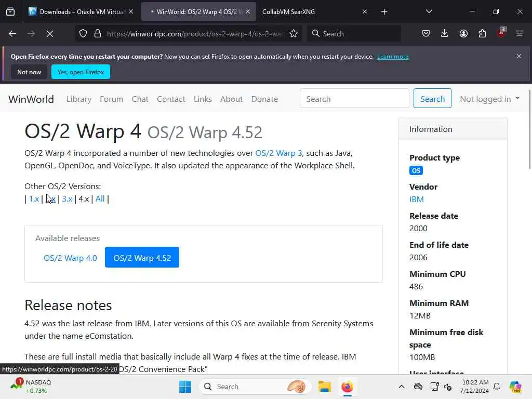Open the Firefox downloads panel
Viewport: 532px width, 399px height.
[445, 34]
